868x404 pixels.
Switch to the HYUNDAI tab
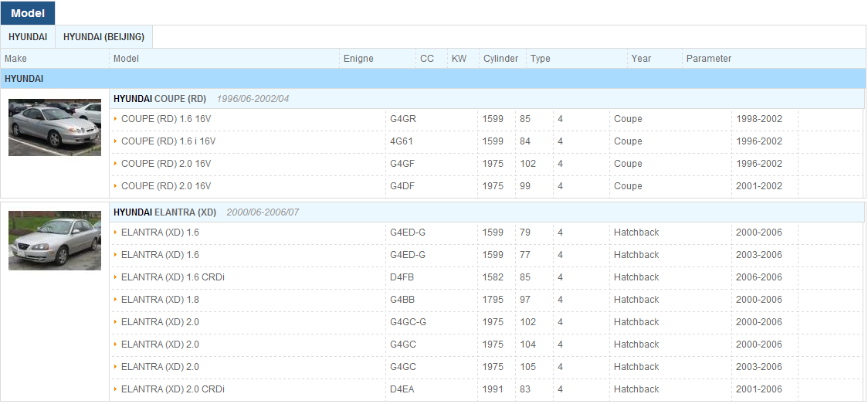click(x=28, y=37)
